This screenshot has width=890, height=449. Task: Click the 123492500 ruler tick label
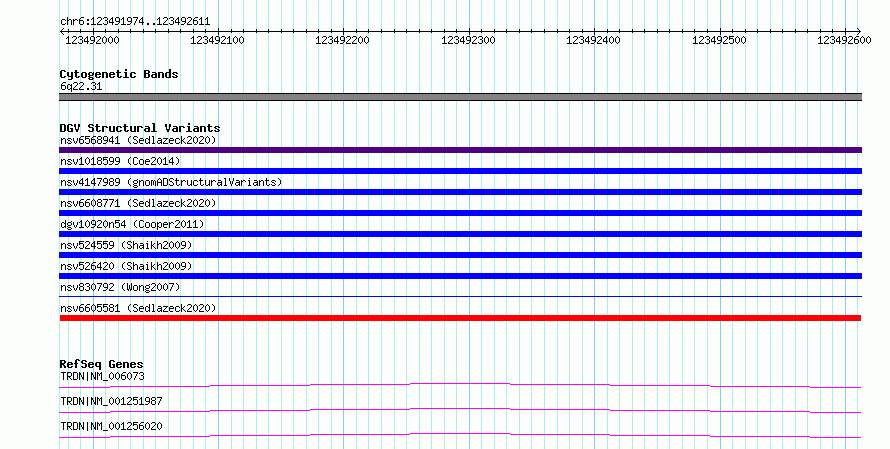[x=719, y=40]
